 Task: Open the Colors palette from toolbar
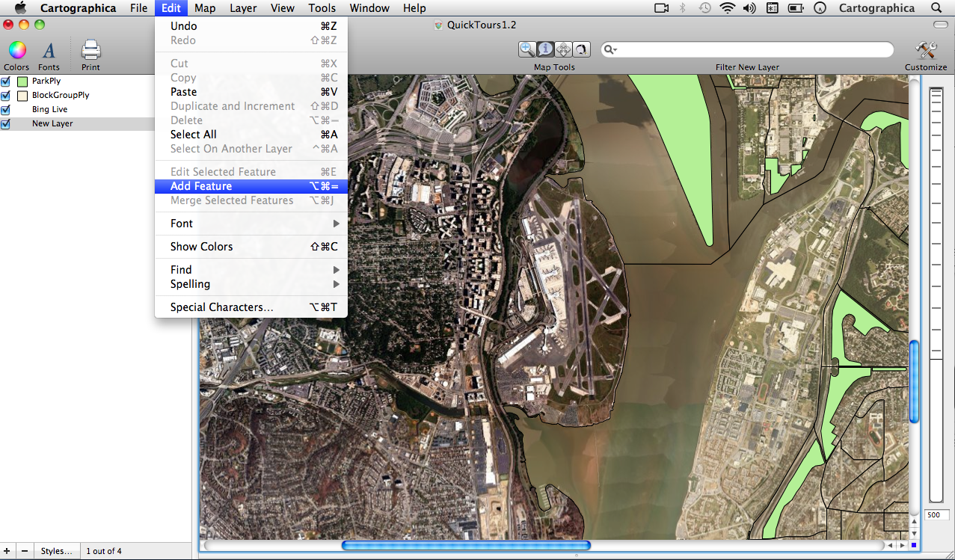tap(16, 51)
